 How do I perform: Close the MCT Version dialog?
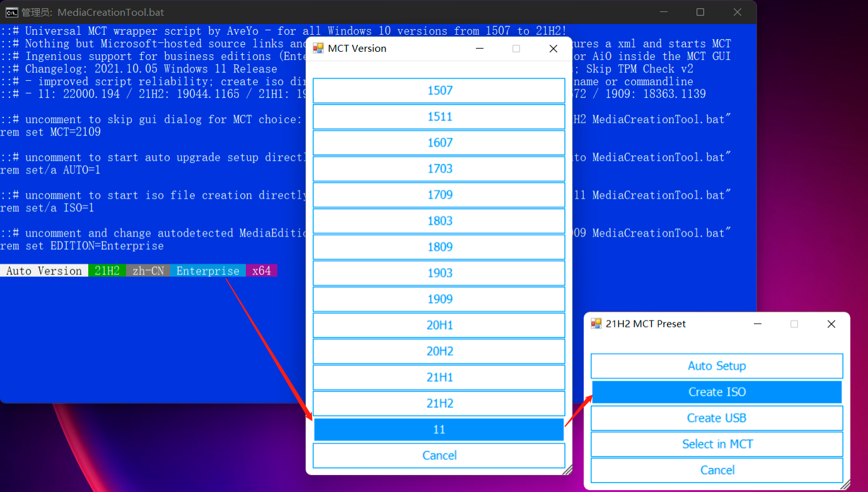(553, 49)
